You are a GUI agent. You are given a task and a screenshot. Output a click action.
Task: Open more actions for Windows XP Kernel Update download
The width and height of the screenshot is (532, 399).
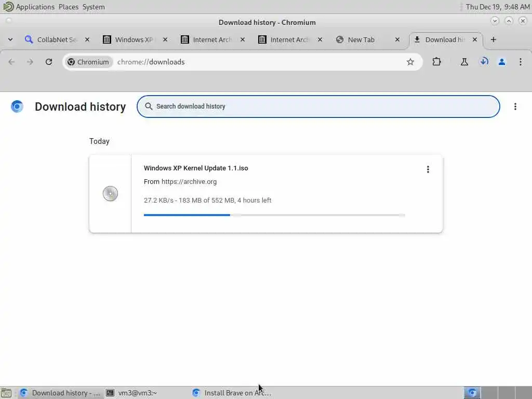click(x=428, y=169)
